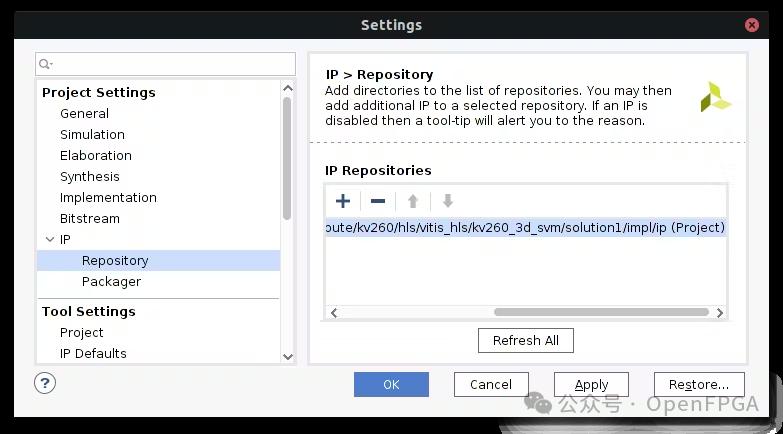Open Implementation settings

coord(108,197)
